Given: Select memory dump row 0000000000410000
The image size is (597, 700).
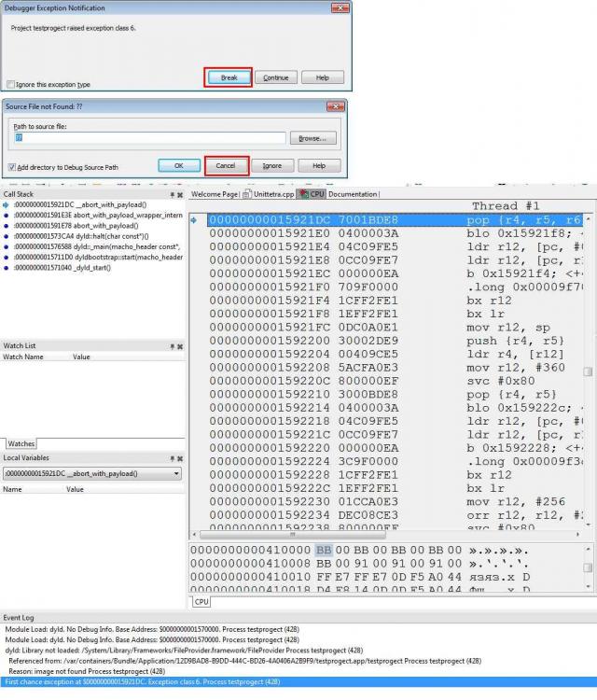Looking at the screenshot, I should tap(360, 550).
